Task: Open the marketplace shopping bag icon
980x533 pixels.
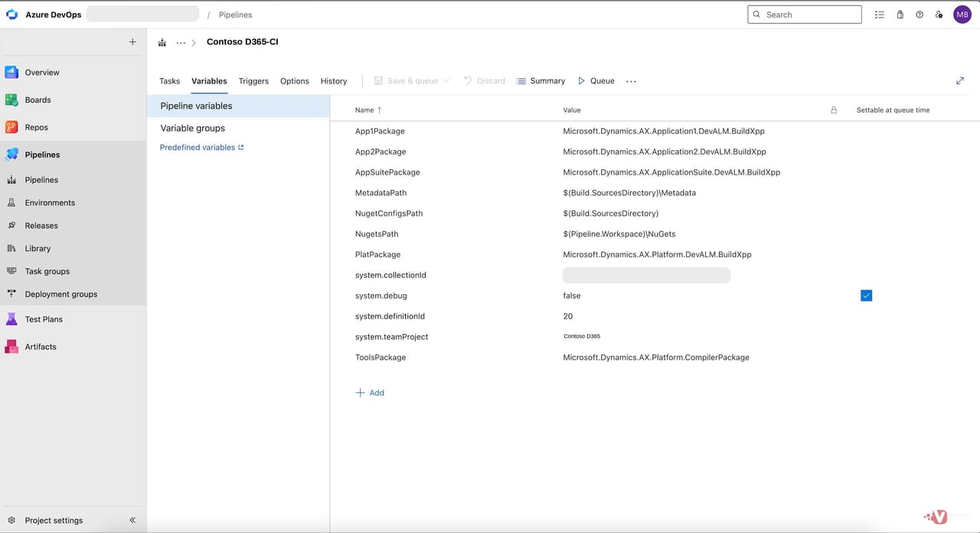Action: [x=900, y=15]
